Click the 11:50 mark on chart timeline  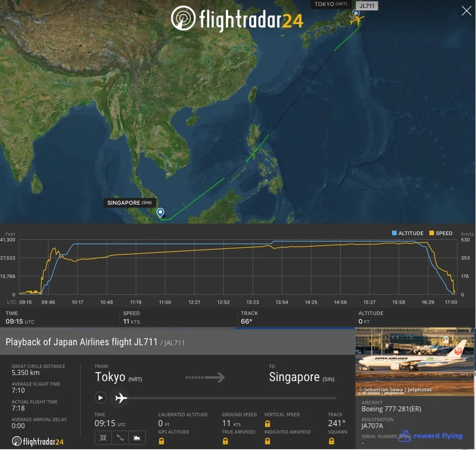165,302
